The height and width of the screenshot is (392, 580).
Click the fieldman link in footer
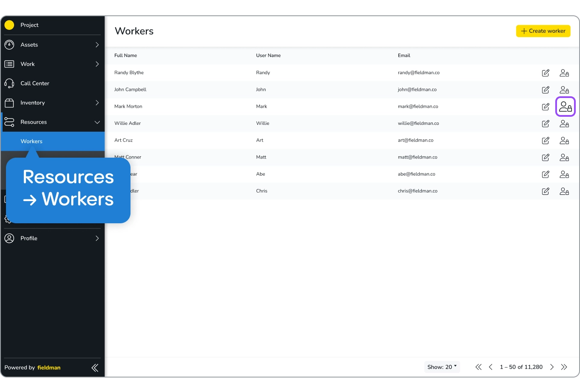(x=49, y=368)
